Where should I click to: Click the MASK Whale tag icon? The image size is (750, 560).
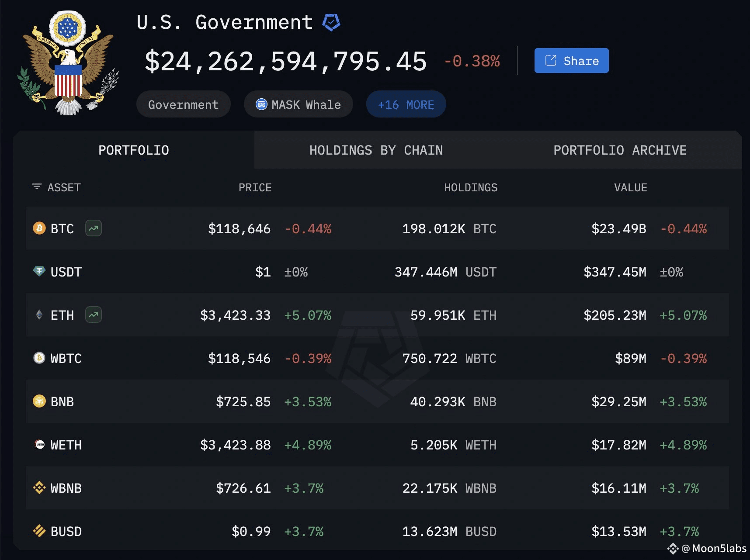pyautogui.click(x=261, y=104)
